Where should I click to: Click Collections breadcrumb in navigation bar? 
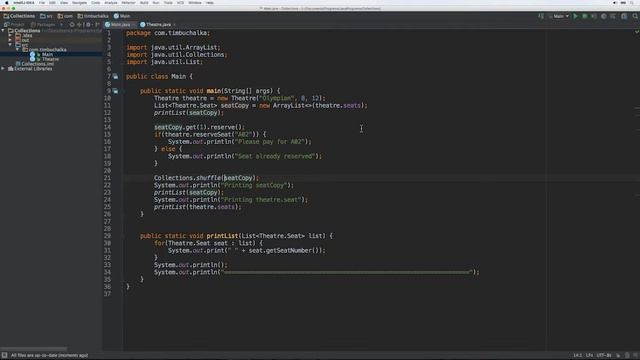coord(19,16)
